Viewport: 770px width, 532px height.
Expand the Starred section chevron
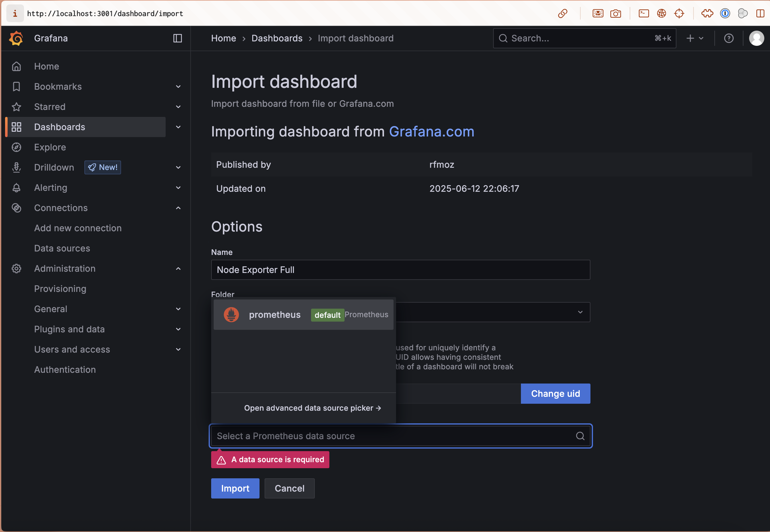[178, 107]
